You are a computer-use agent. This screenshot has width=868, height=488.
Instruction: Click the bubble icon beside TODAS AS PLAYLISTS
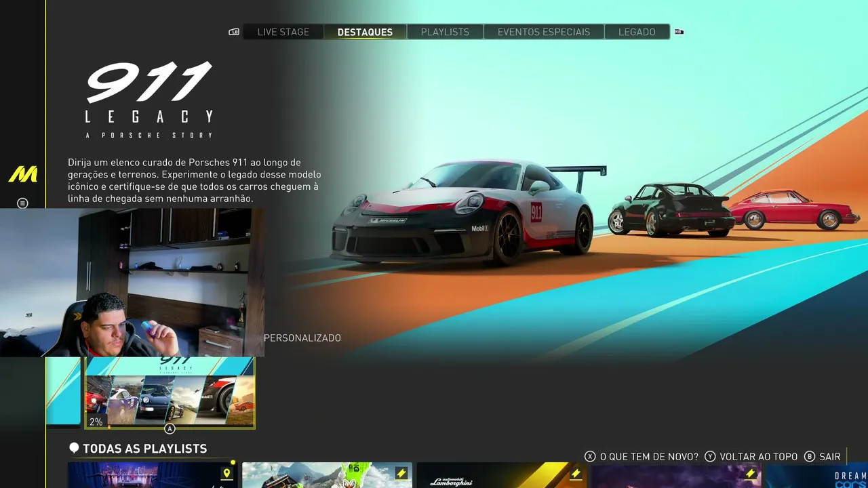pyautogui.click(x=74, y=448)
